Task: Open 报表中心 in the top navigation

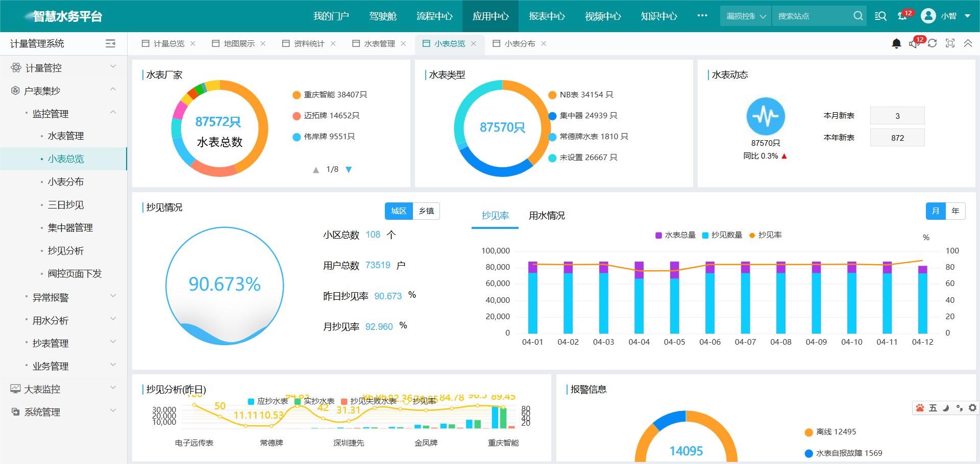Action: [x=547, y=16]
